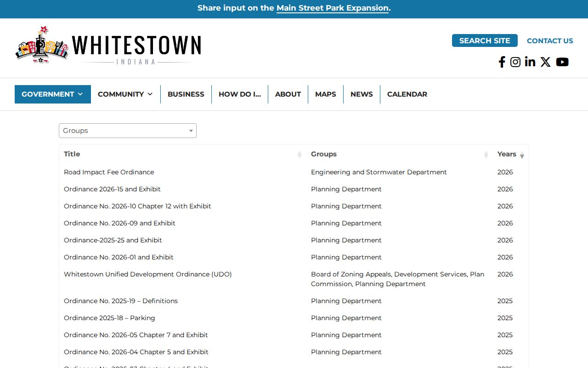Open the LinkedIn social icon
Screen dimensions: 588x368
pos(530,62)
